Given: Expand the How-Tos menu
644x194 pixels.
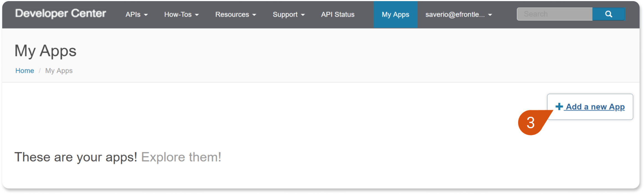Looking at the screenshot, I should tap(182, 14).
